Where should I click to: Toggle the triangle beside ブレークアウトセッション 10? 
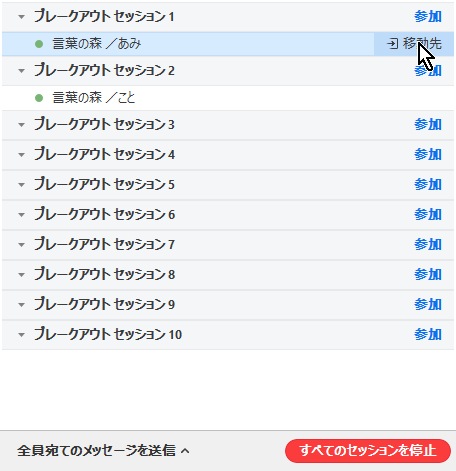22,335
